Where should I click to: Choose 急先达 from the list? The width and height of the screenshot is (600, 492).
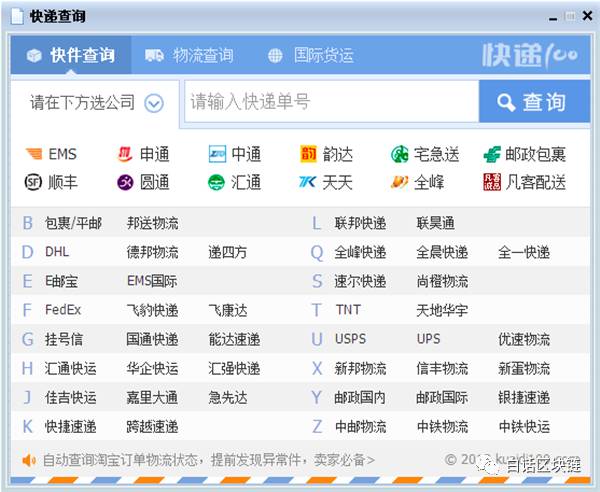tap(228, 398)
